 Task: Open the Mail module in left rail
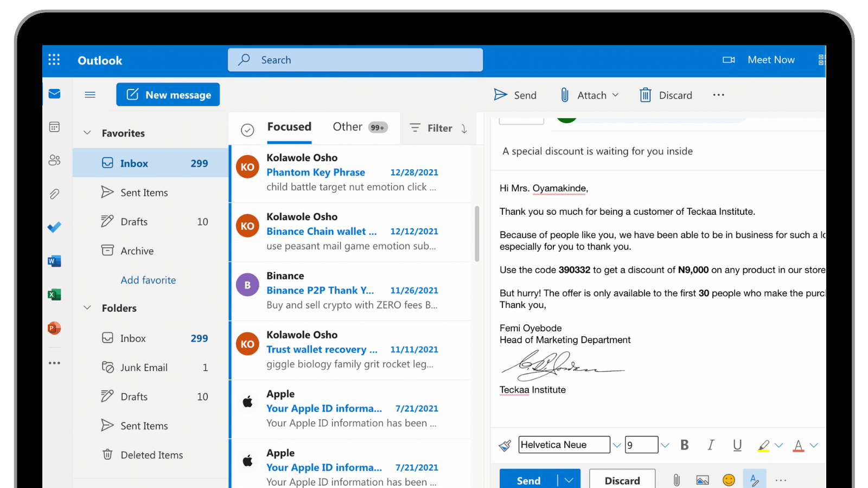[x=54, y=94]
